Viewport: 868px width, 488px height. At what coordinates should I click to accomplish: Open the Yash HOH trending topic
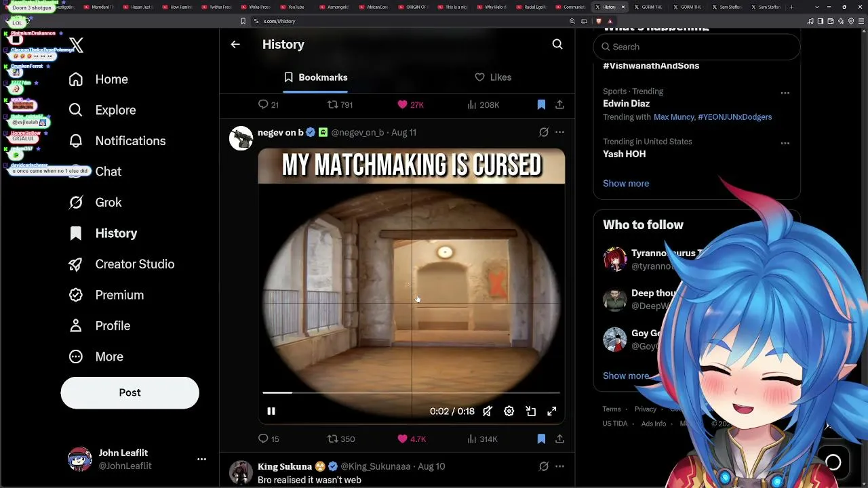point(624,154)
